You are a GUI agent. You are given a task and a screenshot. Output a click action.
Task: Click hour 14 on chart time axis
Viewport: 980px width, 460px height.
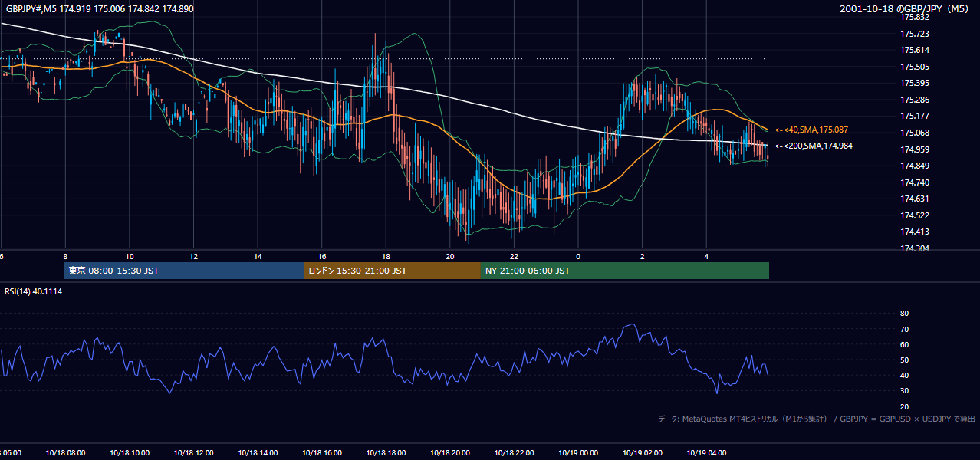point(258,257)
